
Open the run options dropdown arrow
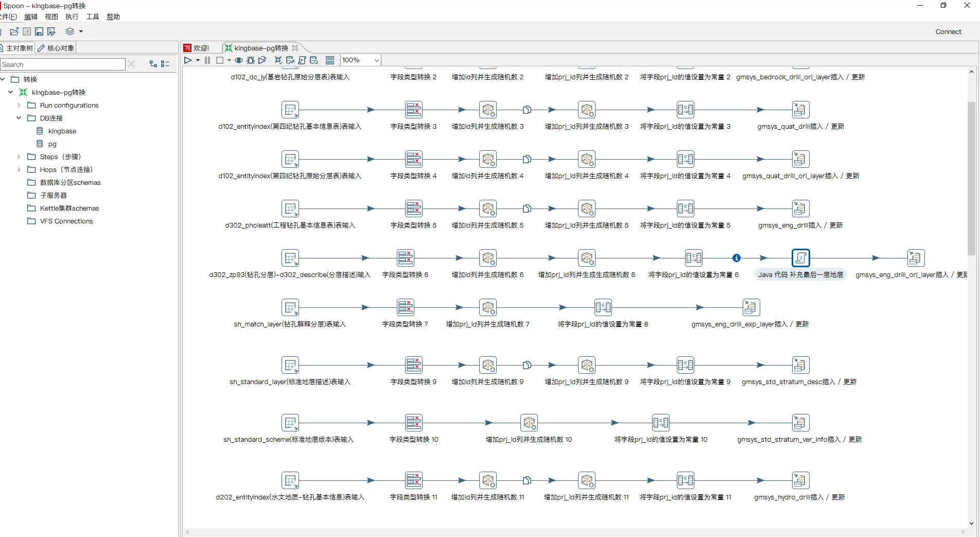[198, 60]
